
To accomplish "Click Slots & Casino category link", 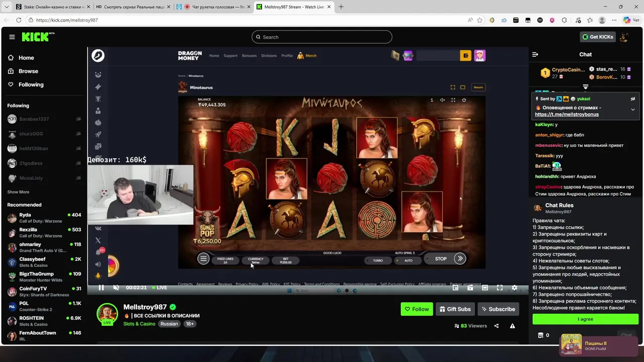I will (x=139, y=324).
